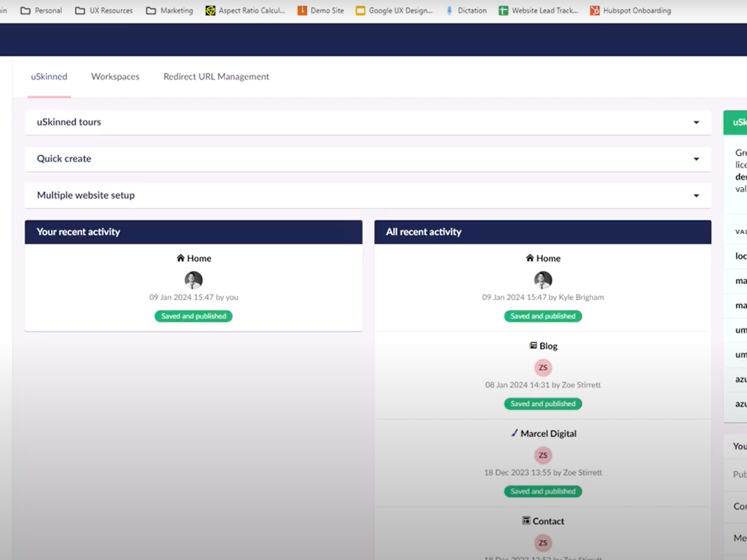This screenshot has width=747, height=560.
Task: Open the Demo Site bookmark
Action: point(321,10)
